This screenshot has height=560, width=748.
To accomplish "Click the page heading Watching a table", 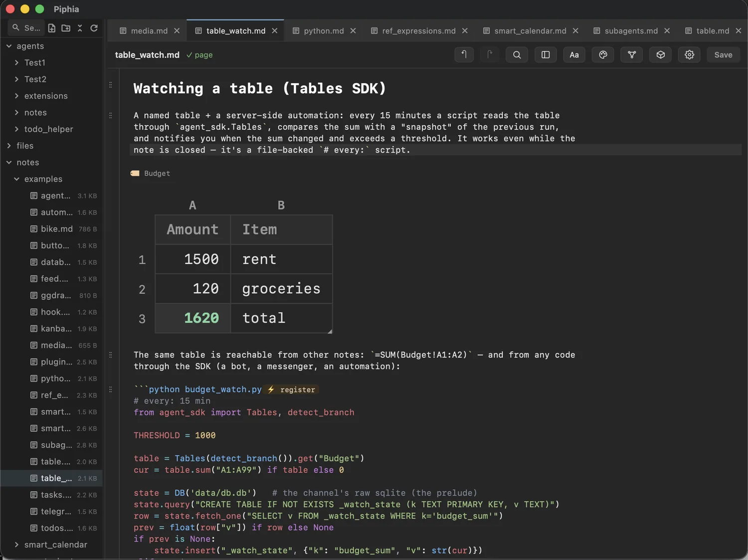I will click(x=260, y=88).
